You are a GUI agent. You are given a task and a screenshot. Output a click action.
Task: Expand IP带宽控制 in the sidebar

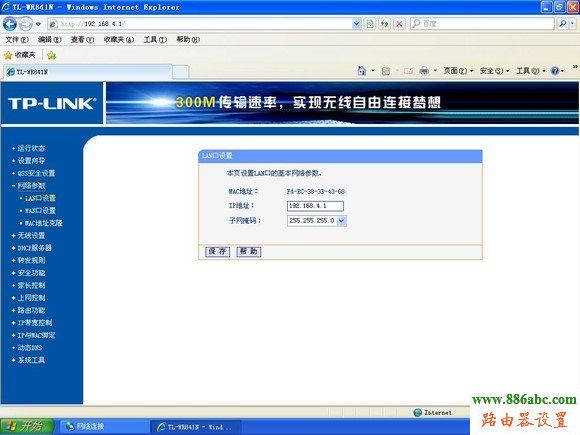(x=35, y=323)
